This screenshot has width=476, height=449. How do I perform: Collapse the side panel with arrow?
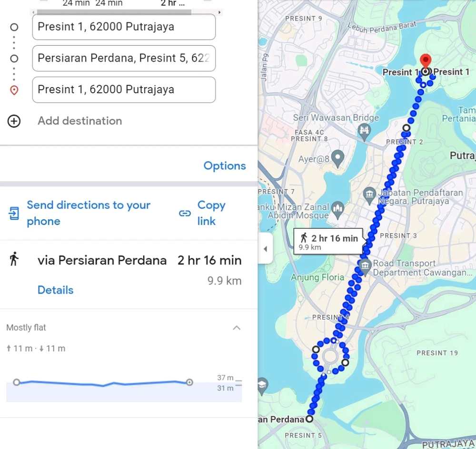click(x=265, y=249)
